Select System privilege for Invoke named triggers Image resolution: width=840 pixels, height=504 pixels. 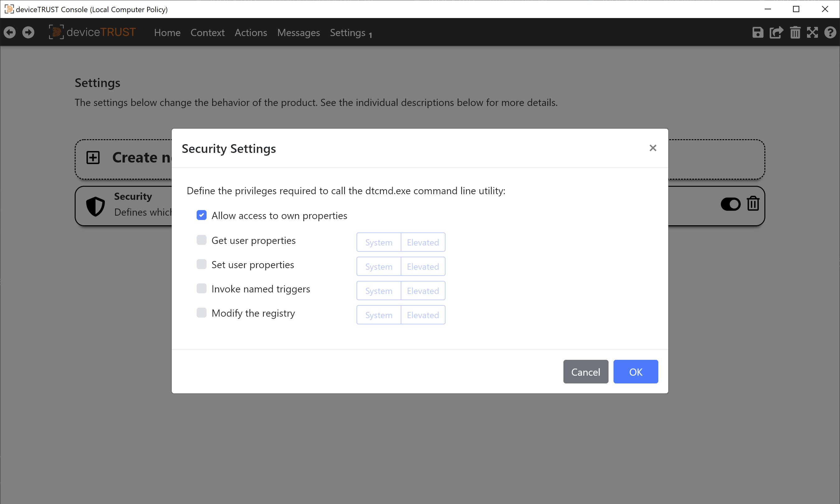[x=378, y=291]
